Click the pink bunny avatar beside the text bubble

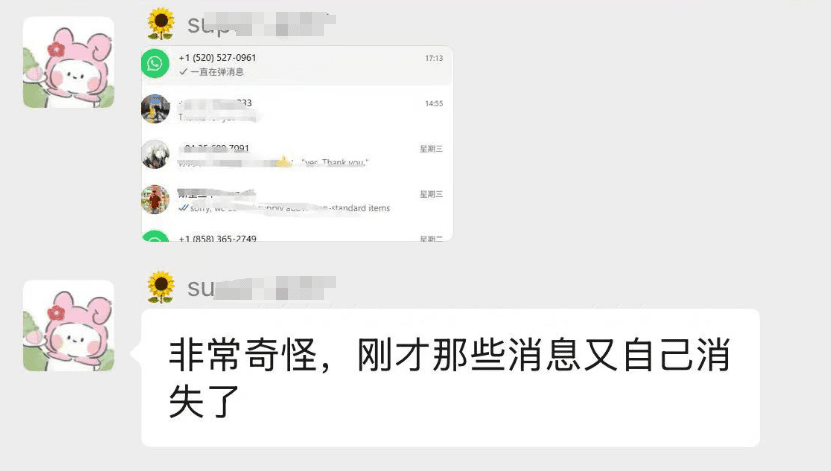pos(68,325)
